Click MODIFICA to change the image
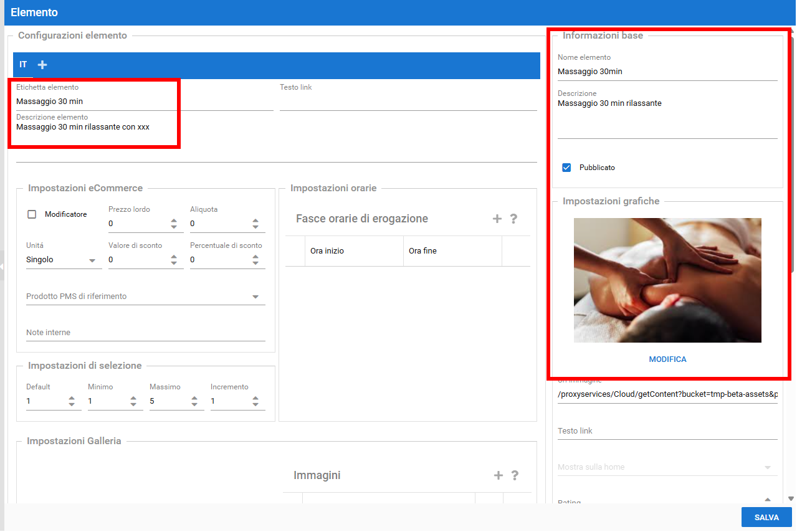Image resolution: width=797 pixels, height=532 pixels. (667, 359)
